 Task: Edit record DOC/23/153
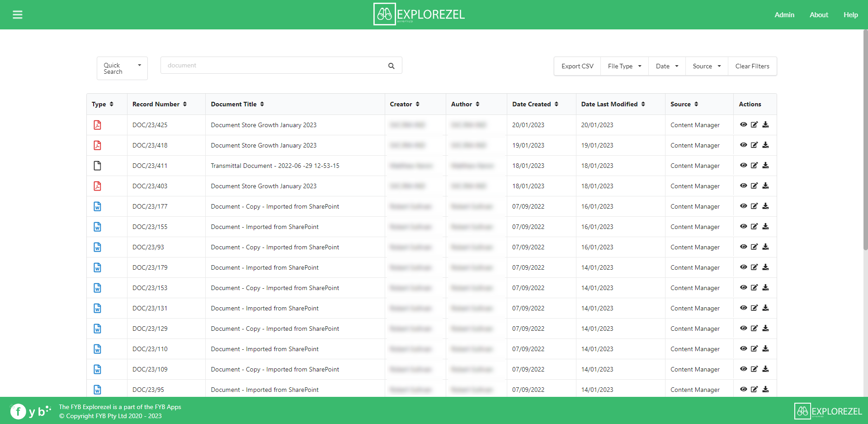pyautogui.click(x=755, y=287)
